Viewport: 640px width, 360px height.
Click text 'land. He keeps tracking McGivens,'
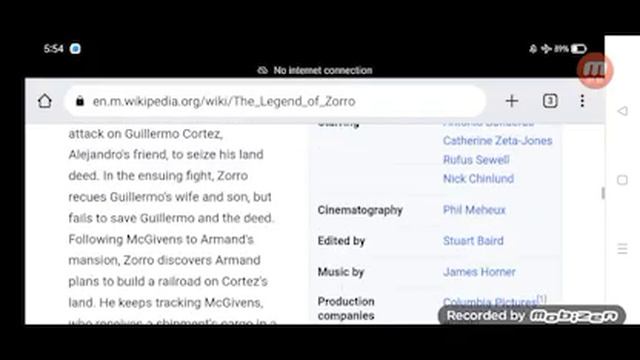[166, 302]
